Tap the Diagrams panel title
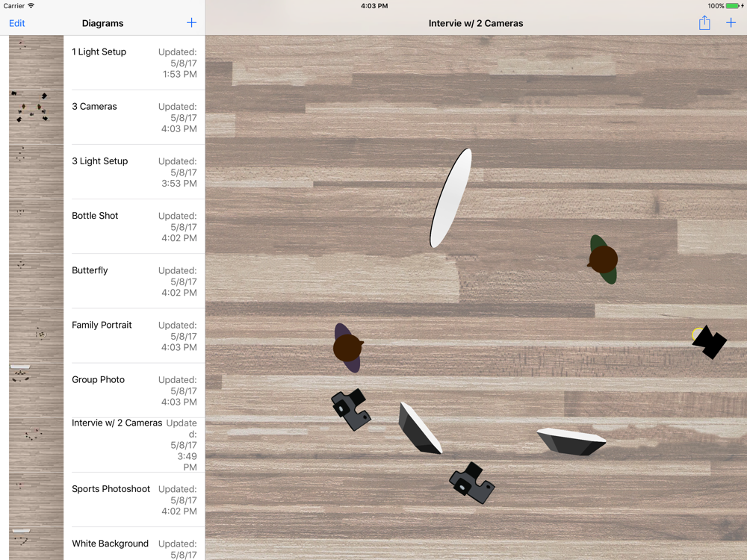Image resolution: width=747 pixels, height=560 pixels. pos(102,23)
